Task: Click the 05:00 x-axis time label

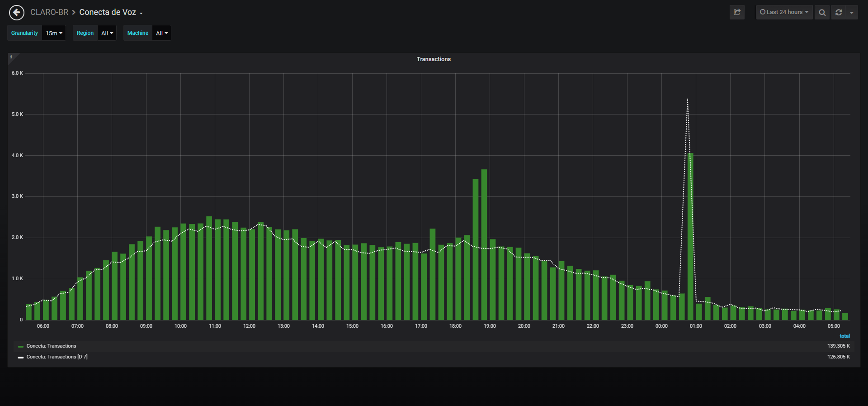Action: [834, 326]
